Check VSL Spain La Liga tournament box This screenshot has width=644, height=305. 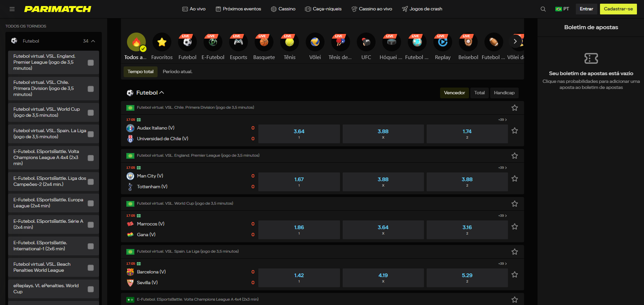91,134
